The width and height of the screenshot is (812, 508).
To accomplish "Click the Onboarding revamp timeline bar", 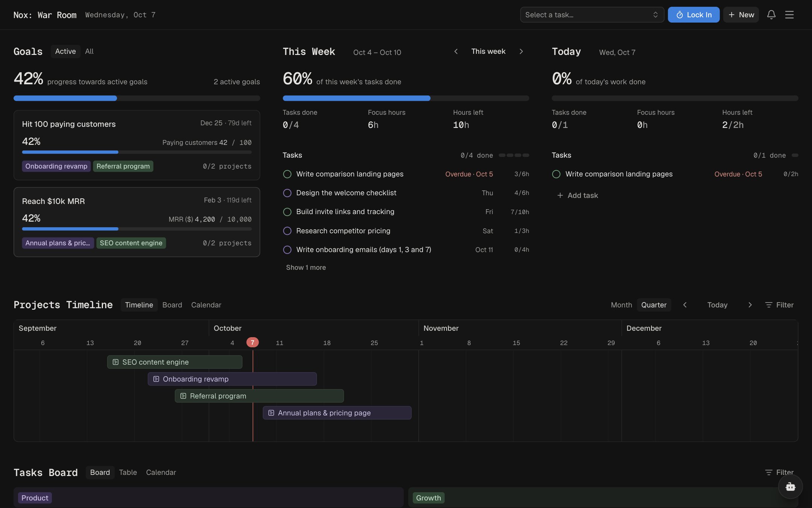I will coord(232,379).
